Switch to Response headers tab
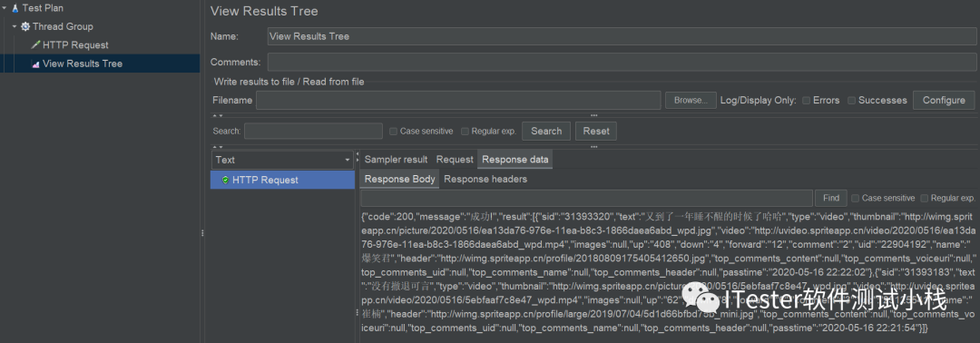 [485, 180]
